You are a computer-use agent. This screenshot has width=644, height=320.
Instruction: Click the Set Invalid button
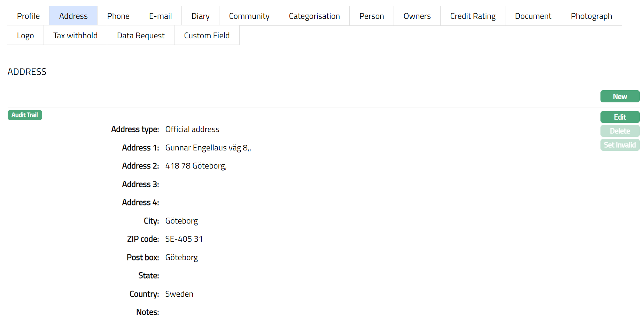(x=620, y=145)
